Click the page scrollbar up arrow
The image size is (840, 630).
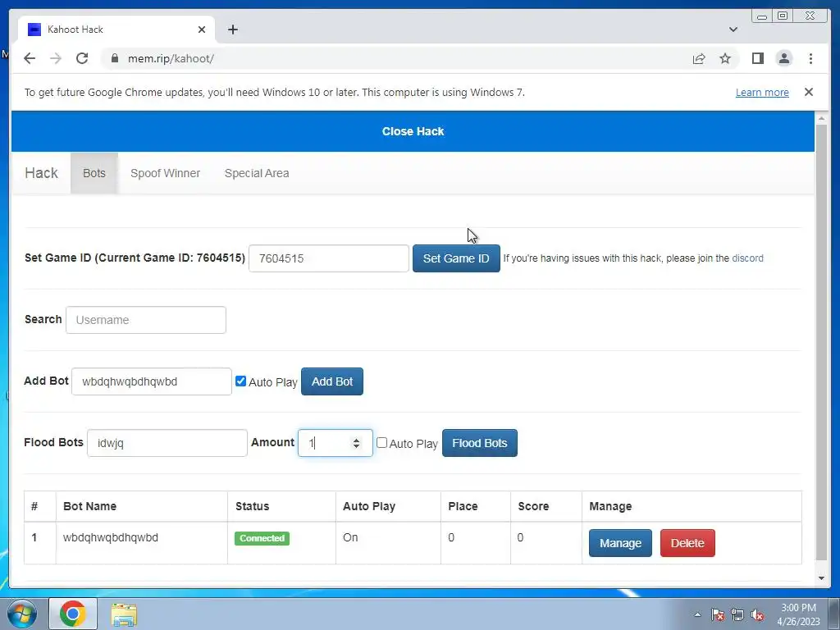tap(821, 118)
